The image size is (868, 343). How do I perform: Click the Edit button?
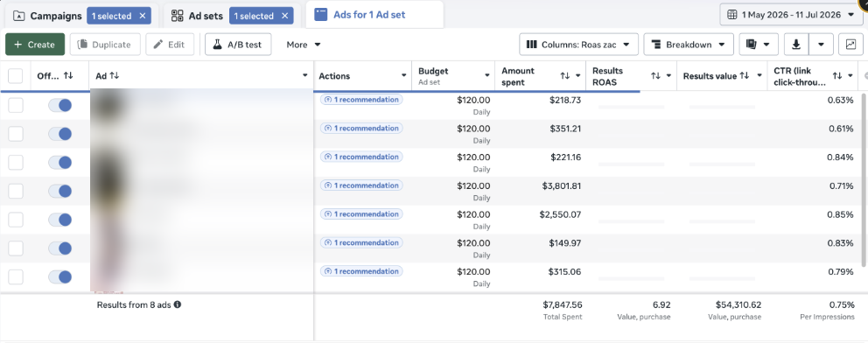pos(170,45)
